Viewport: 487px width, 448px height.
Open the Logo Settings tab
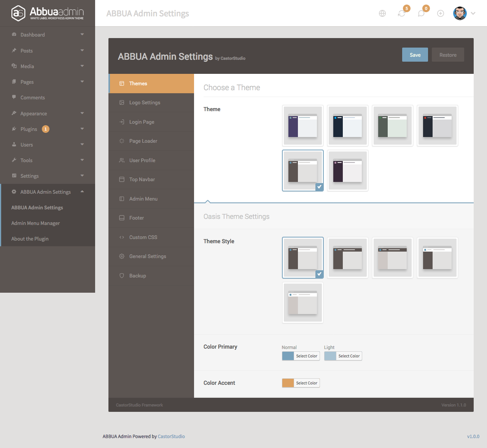[151, 103]
